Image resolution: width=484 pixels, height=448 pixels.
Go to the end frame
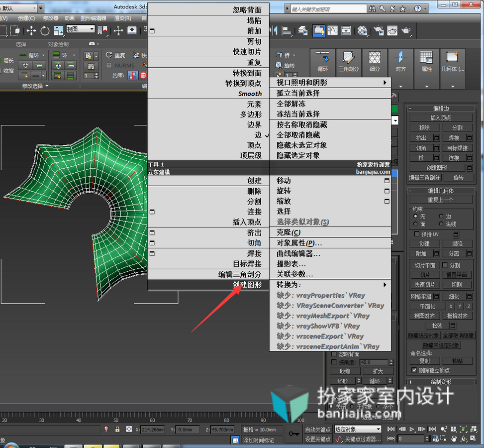tap(432, 429)
